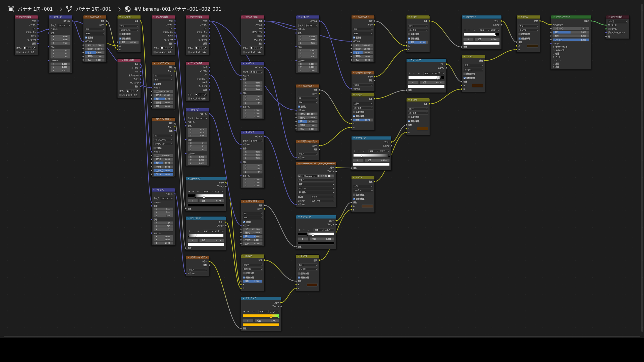Open the F1 (スムーズ) dropdown in the Voronoi node

coord(163,140)
